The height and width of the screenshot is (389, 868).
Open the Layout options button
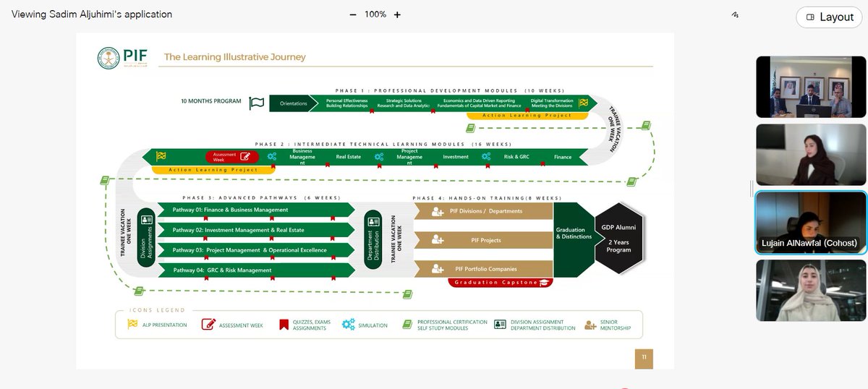click(830, 17)
